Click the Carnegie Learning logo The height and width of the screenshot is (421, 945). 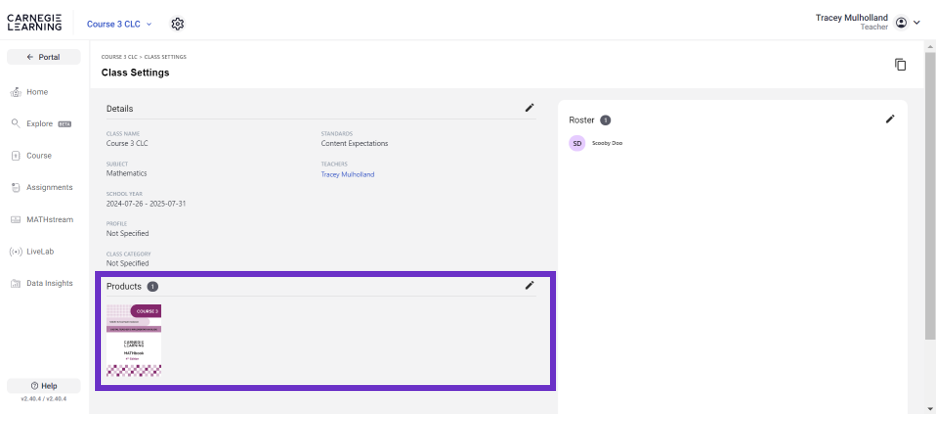(x=34, y=22)
